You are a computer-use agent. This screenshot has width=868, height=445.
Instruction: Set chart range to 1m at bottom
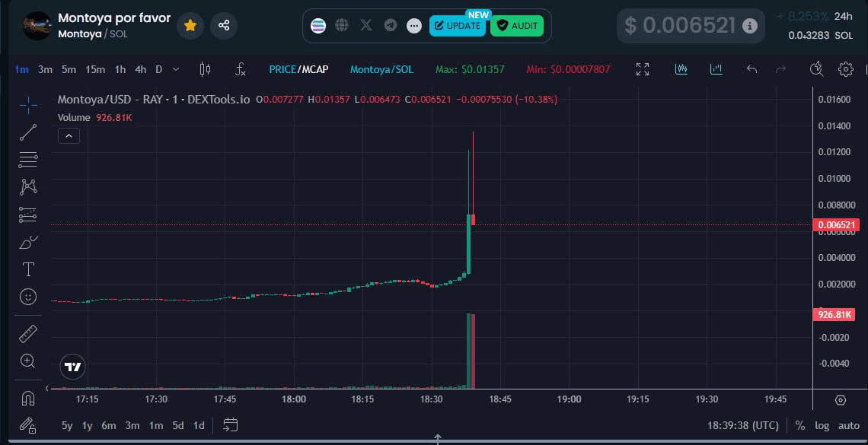click(155, 425)
